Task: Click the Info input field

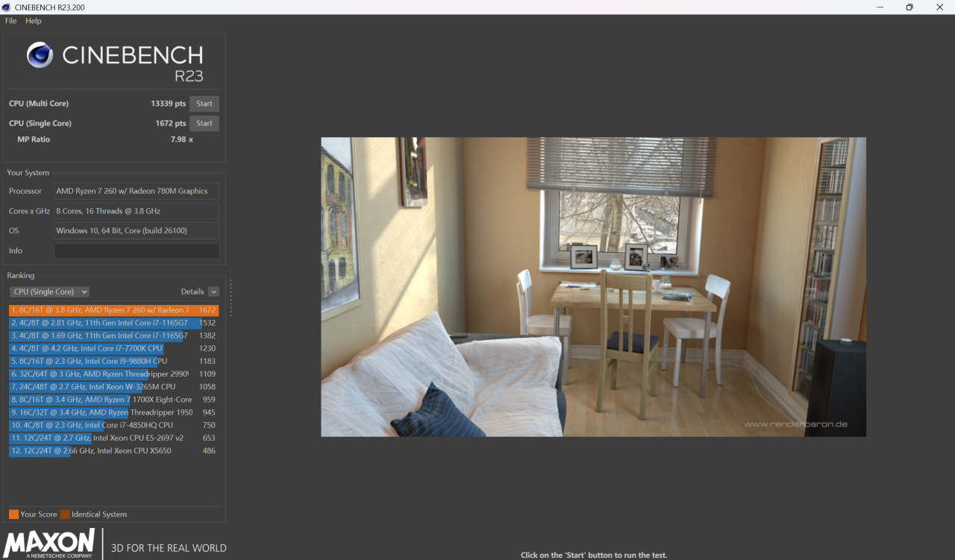Action: [x=137, y=251]
